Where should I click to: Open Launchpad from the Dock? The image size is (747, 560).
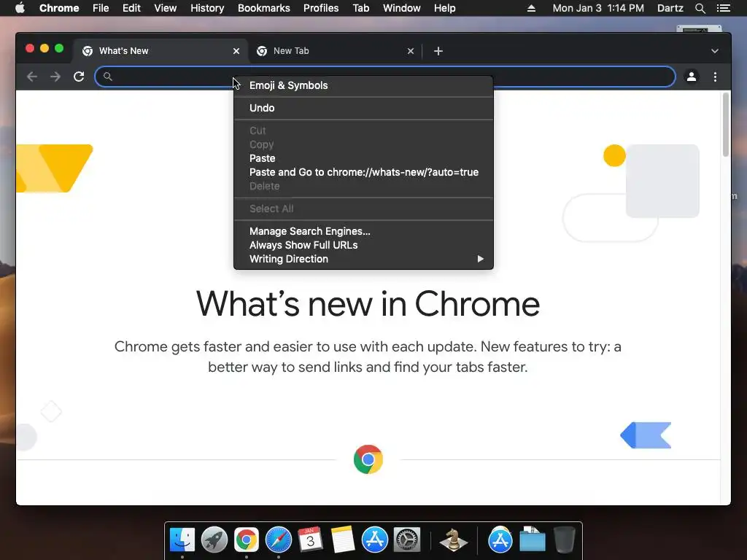click(214, 540)
